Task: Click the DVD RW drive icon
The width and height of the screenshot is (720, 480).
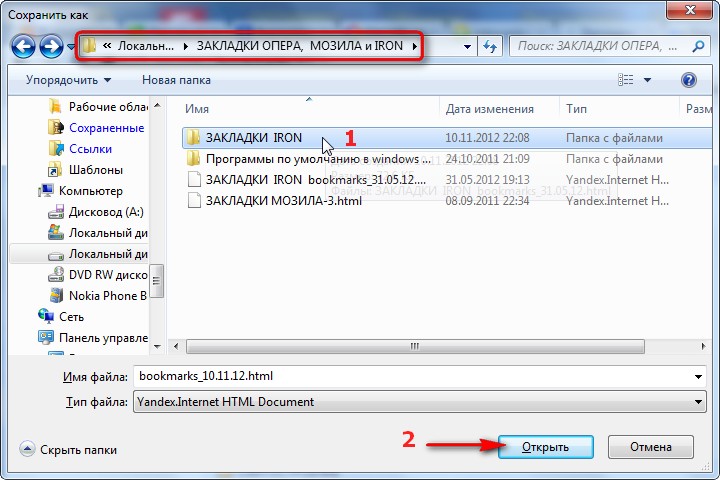Action: coord(56,274)
